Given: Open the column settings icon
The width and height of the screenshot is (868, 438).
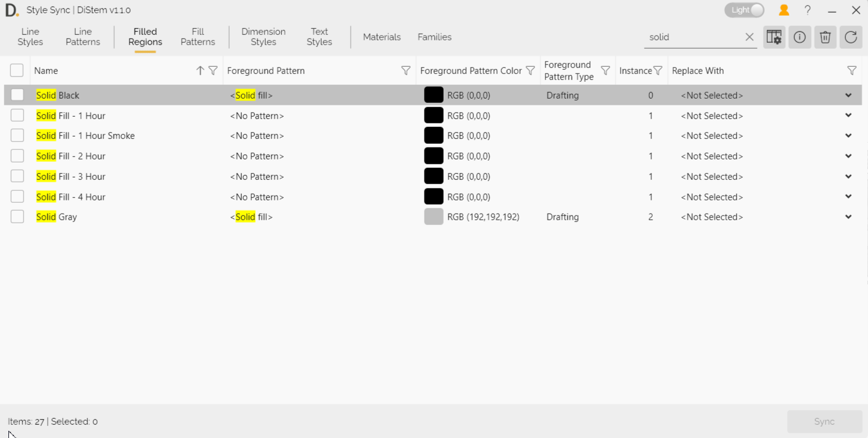Looking at the screenshot, I should tap(774, 37).
